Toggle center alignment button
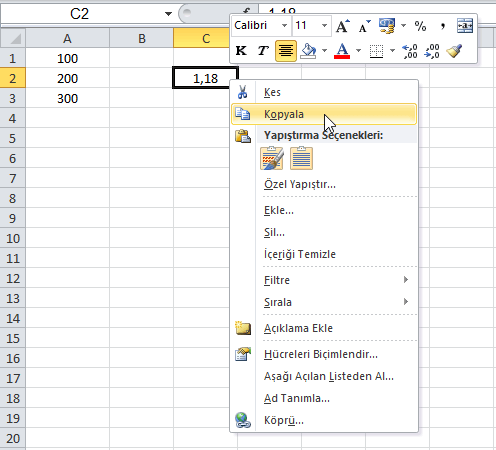 point(286,51)
